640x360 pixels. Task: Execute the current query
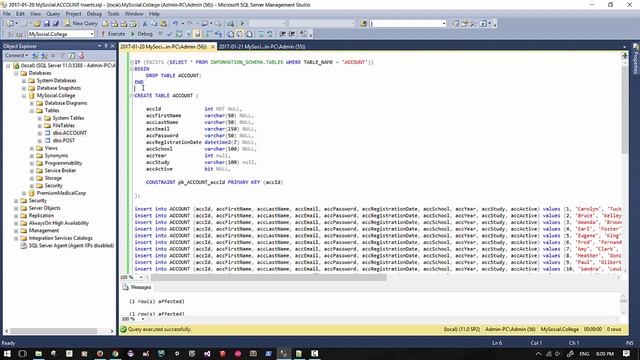[113, 34]
